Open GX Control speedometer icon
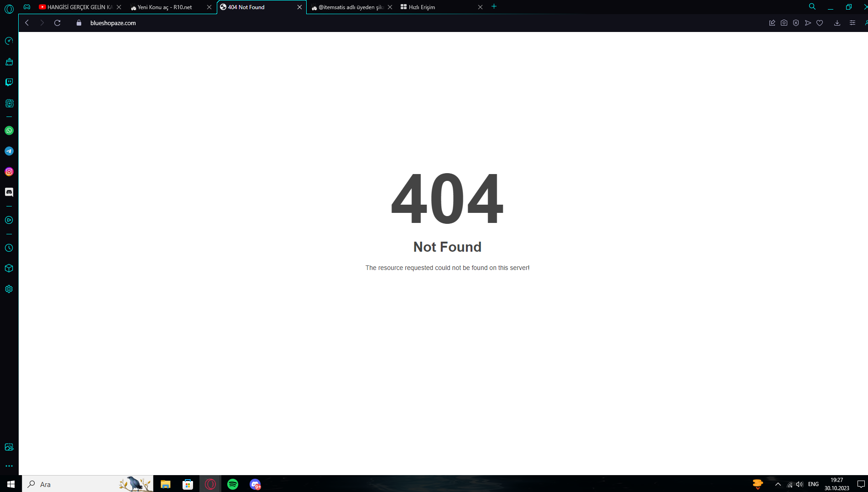The width and height of the screenshot is (868, 492). (9, 41)
